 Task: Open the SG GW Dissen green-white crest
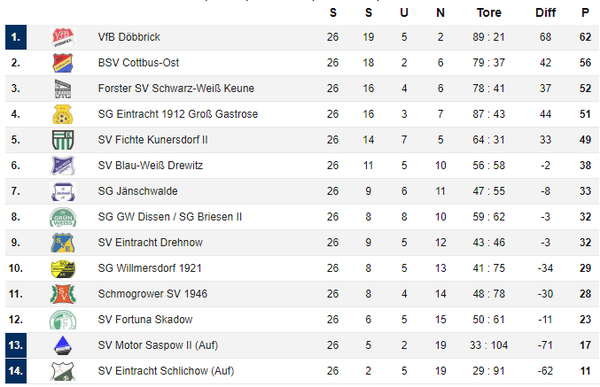(x=63, y=217)
